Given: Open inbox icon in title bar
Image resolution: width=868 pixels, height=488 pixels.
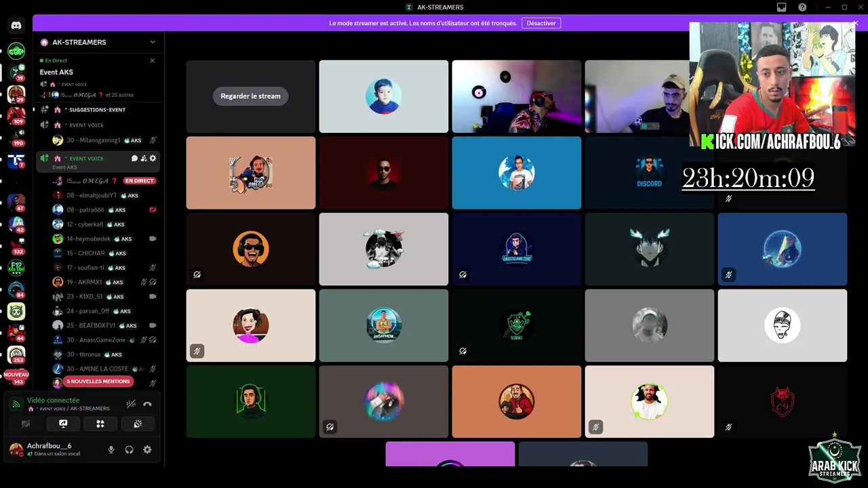Looking at the screenshot, I should 782,7.
